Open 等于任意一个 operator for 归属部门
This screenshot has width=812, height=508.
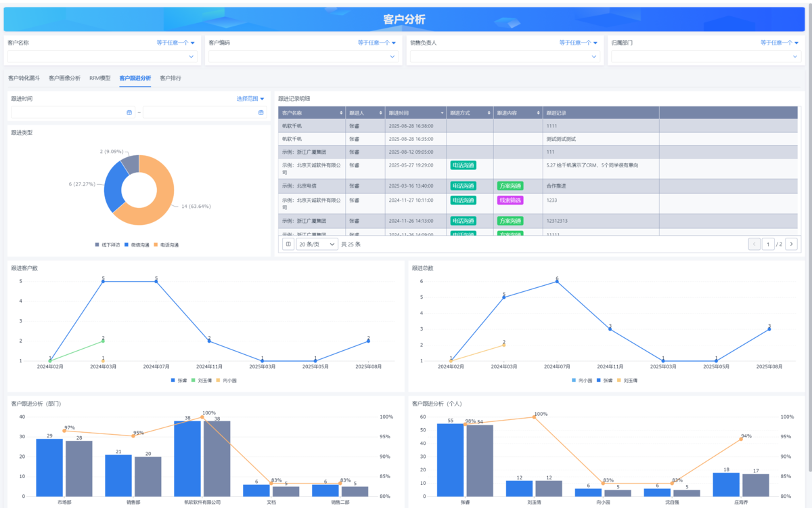point(780,43)
